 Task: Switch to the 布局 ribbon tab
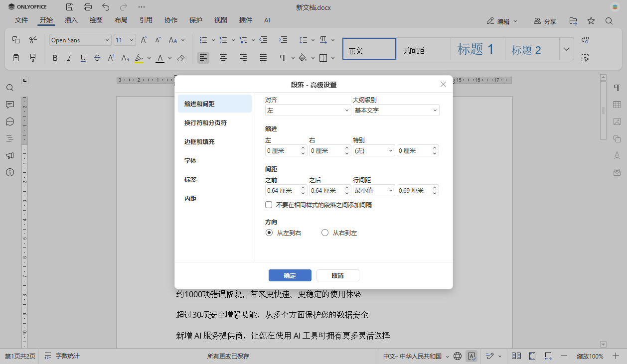(x=121, y=20)
